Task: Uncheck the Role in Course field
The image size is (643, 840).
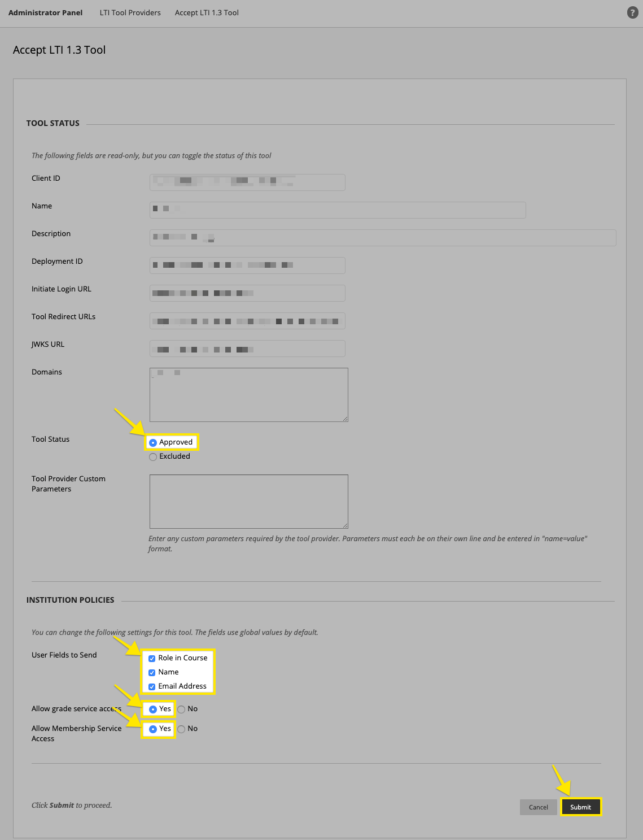Action: [151, 658]
